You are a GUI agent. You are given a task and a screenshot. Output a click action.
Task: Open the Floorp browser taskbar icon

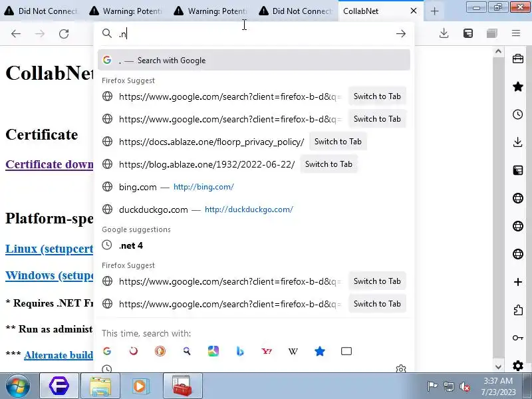(x=59, y=386)
